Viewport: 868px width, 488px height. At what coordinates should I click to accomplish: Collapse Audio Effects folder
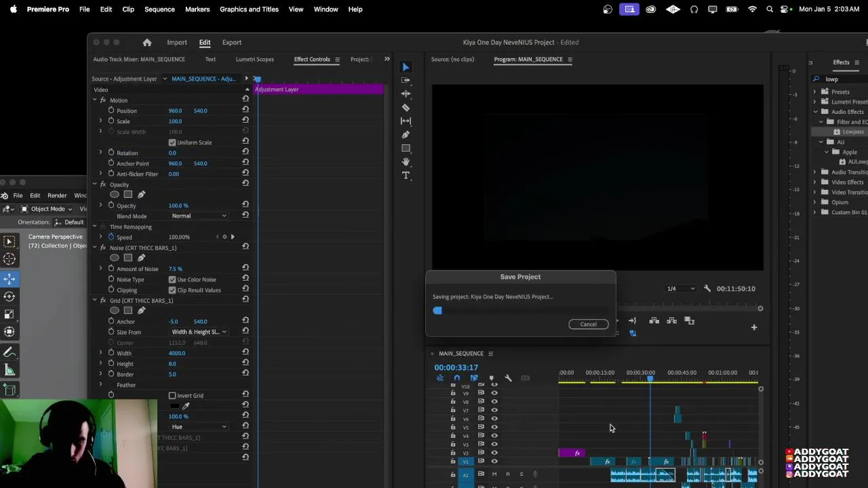point(815,112)
